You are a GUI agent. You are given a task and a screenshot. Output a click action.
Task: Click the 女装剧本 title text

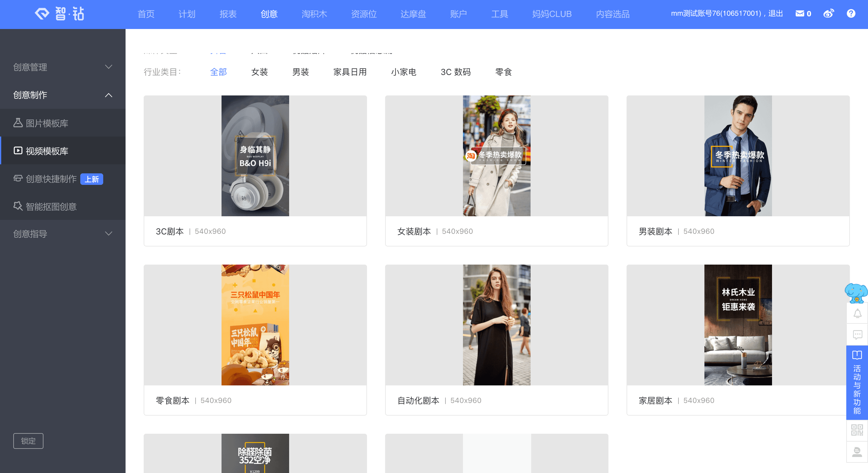point(414,231)
